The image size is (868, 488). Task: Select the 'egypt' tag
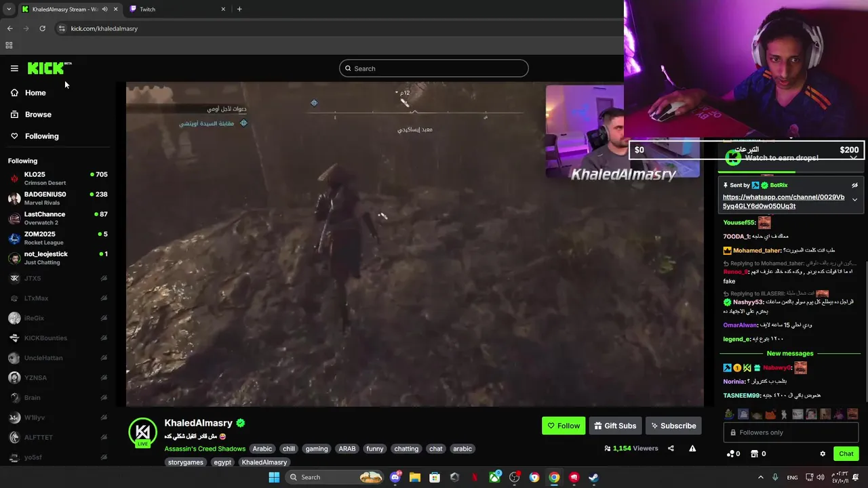coord(222,462)
